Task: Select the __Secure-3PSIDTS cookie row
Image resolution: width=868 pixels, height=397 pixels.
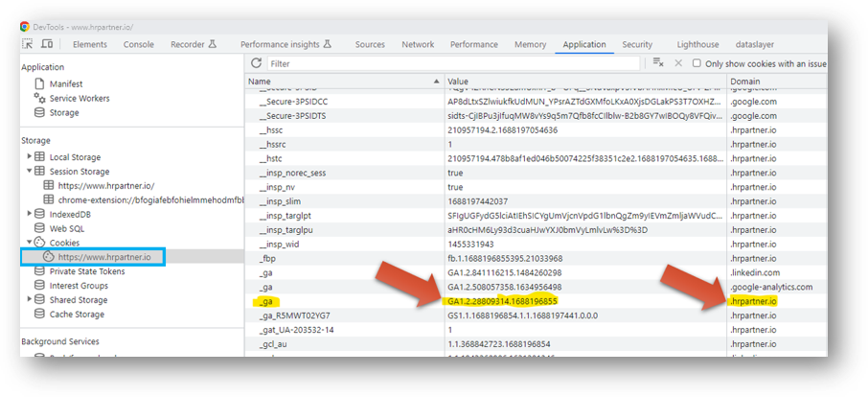Action: pos(537,116)
